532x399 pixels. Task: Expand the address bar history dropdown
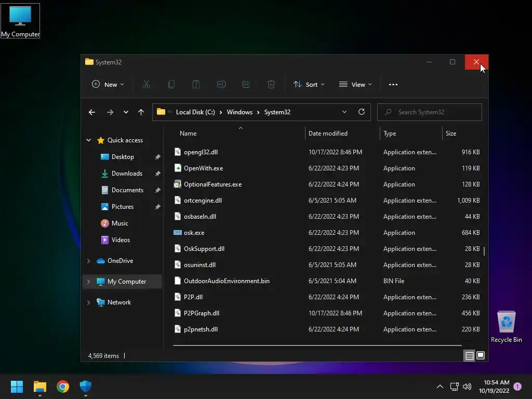pyautogui.click(x=344, y=112)
